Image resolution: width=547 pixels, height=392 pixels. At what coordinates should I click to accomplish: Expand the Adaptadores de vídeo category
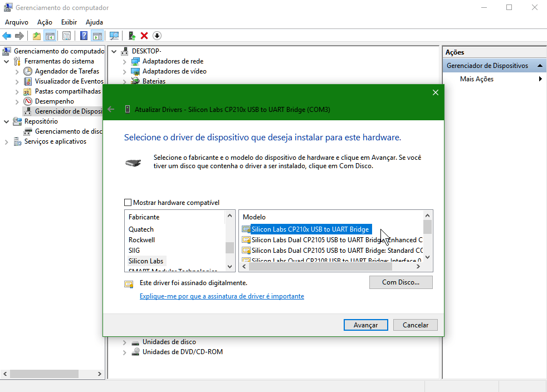click(x=125, y=71)
